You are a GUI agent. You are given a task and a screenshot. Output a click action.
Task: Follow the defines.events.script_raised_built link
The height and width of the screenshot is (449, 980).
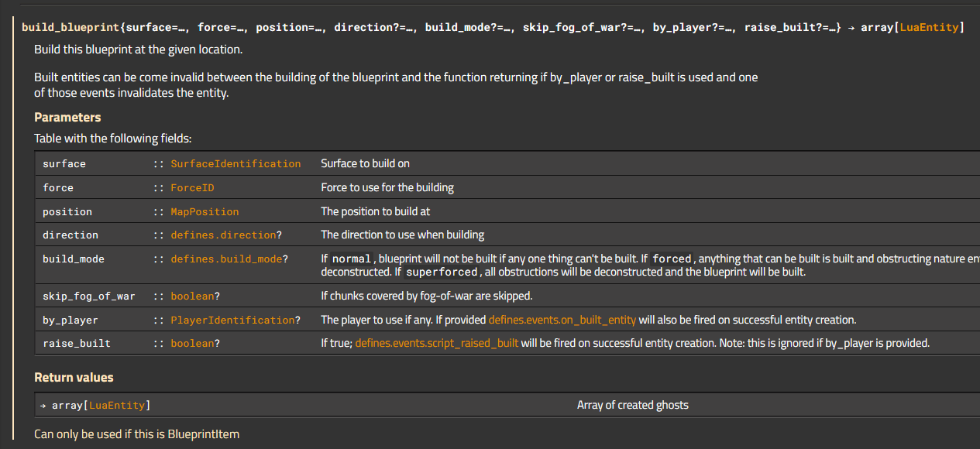click(437, 343)
